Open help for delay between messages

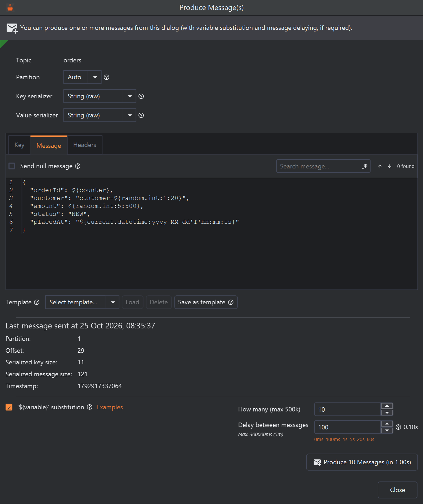[x=398, y=427]
